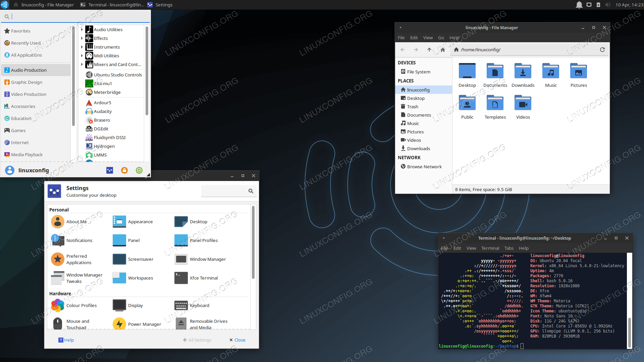Open the Pictures folder in File Manager
Screen dimensions: 644x362
[x=579, y=75]
